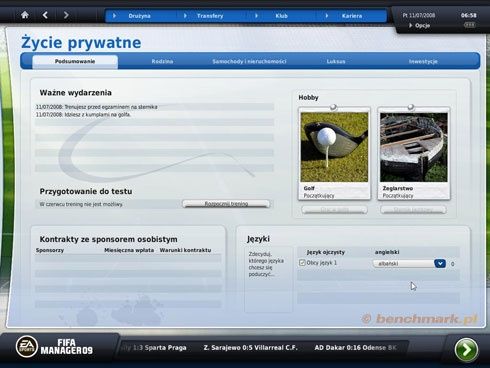Open the Inwestycje tab
The image size is (490, 368).
pos(423,62)
